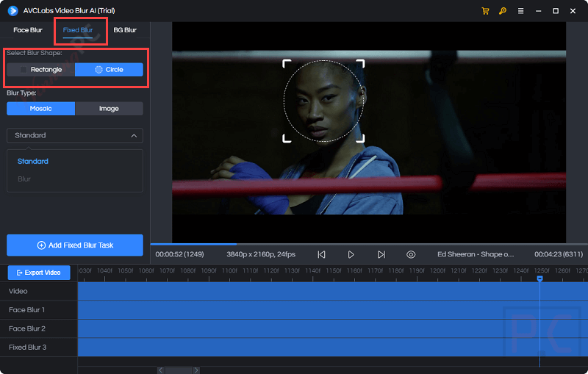Screen dimensions: 588x374
Task: Click the timeline playhead marker
Action: coord(540,278)
